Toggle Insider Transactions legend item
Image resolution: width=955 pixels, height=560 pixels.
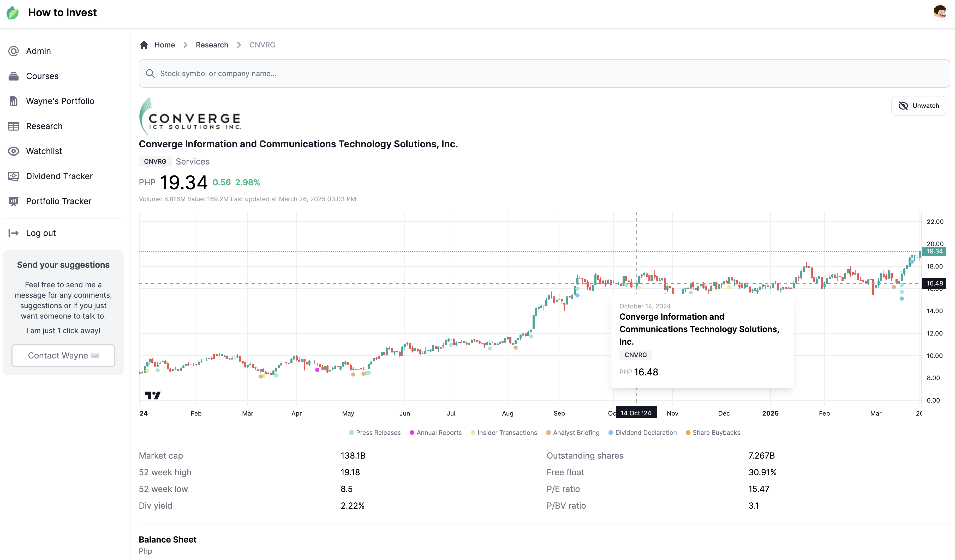click(504, 433)
